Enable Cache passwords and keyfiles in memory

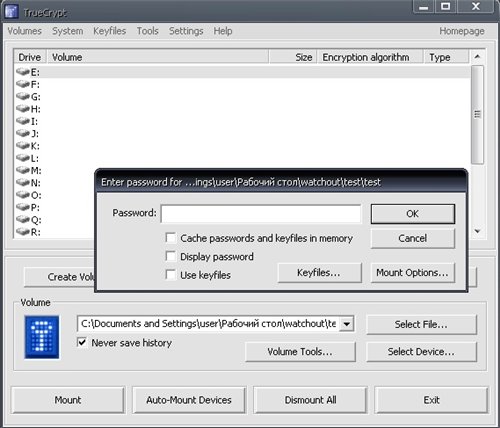click(171, 238)
